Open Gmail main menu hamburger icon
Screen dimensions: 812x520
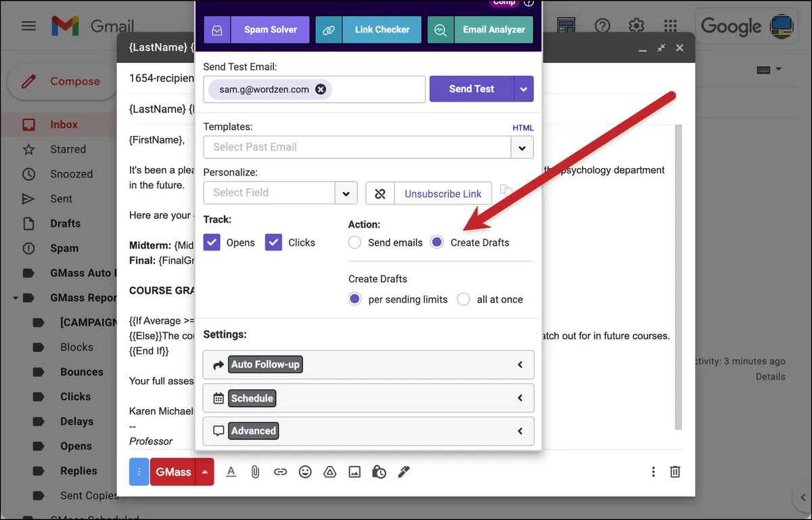point(28,26)
